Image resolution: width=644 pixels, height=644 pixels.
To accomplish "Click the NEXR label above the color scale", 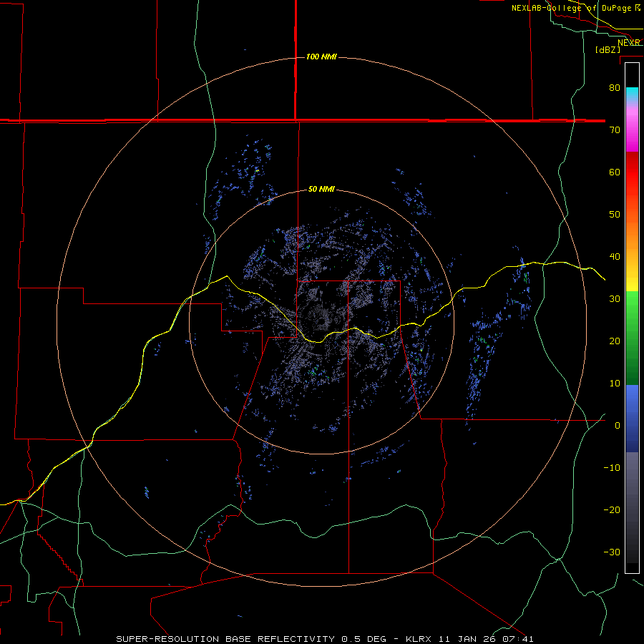I will (x=629, y=43).
